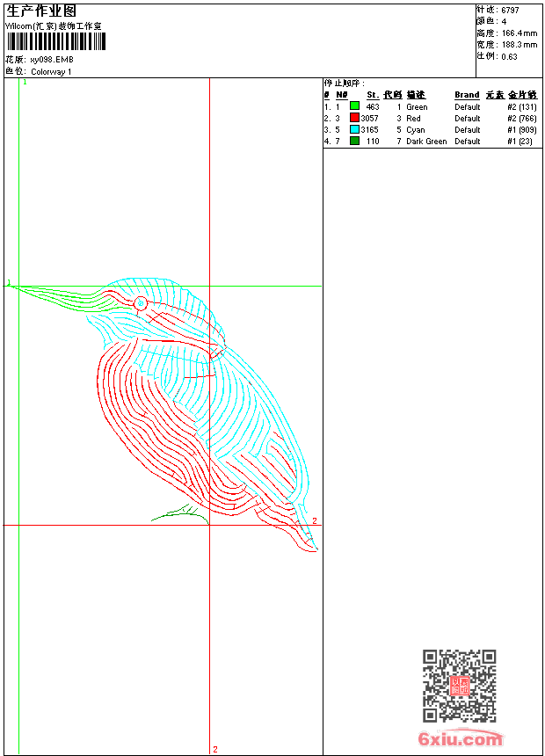Click the 生产作业图 title heading
Screen dimensions: 545x756
click(x=40, y=11)
